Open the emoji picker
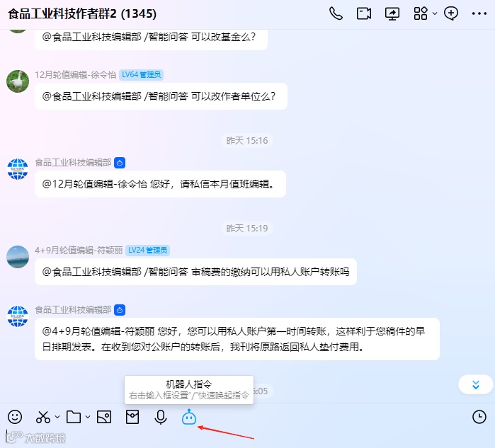This screenshot has width=495, height=448. click(15, 417)
